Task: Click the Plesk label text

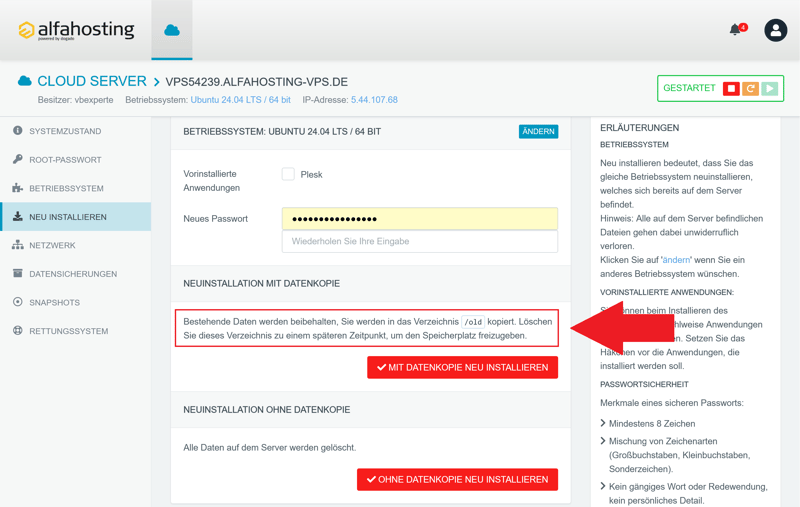Action: click(311, 174)
